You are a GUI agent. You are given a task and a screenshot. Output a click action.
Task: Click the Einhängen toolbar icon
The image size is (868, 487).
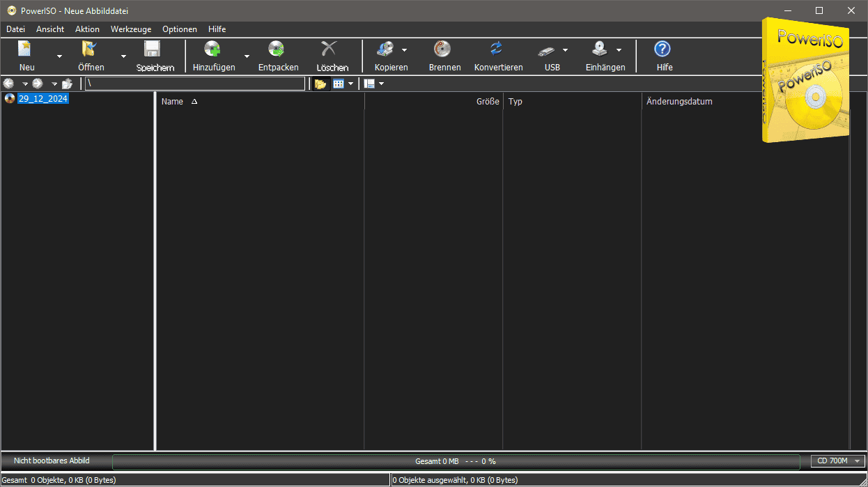click(600, 49)
